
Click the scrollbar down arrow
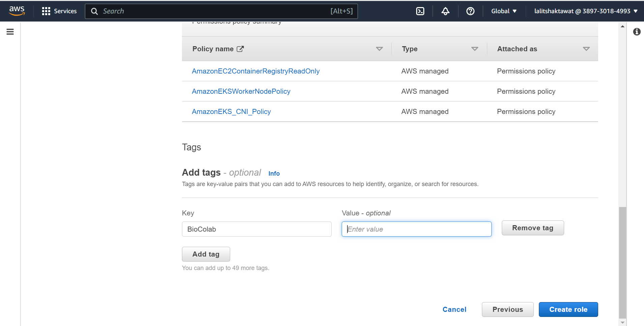point(622,323)
